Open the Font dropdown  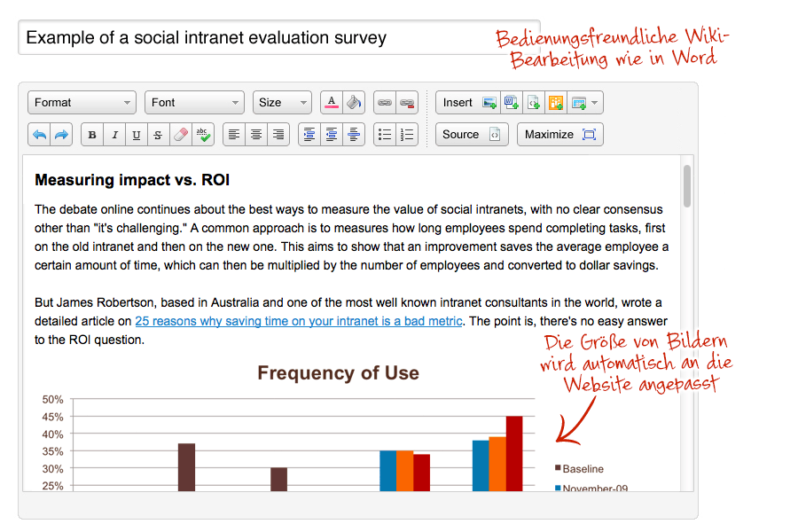point(194,103)
